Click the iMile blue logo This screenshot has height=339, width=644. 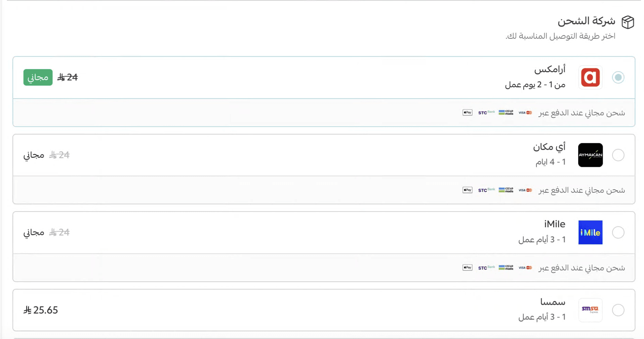[590, 232]
